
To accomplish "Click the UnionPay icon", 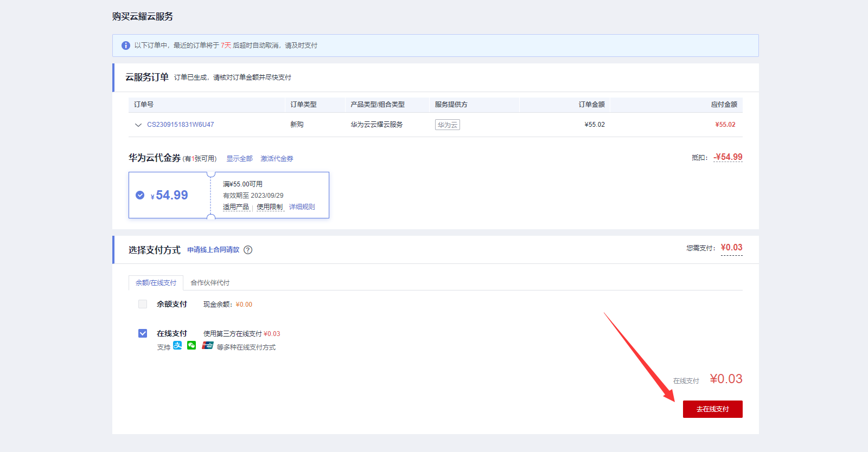I will pyautogui.click(x=208, y=346).
